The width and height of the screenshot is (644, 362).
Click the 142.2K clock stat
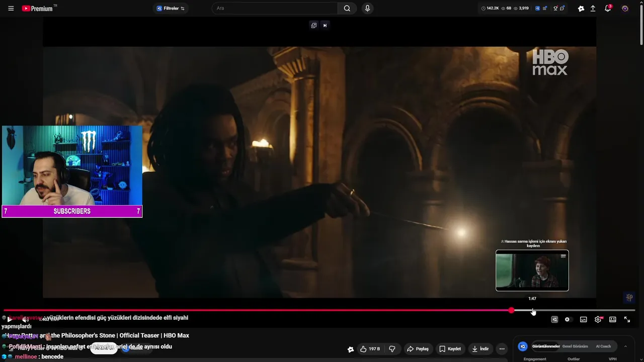[491, 9]
